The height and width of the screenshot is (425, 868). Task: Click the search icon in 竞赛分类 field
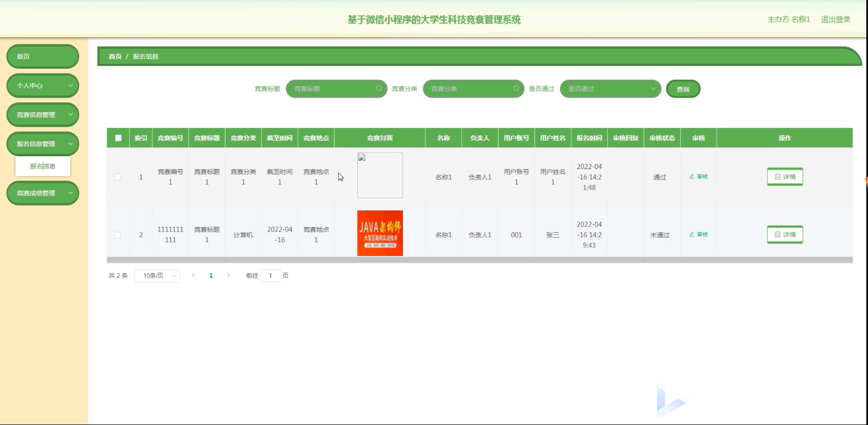click(516, 89)
